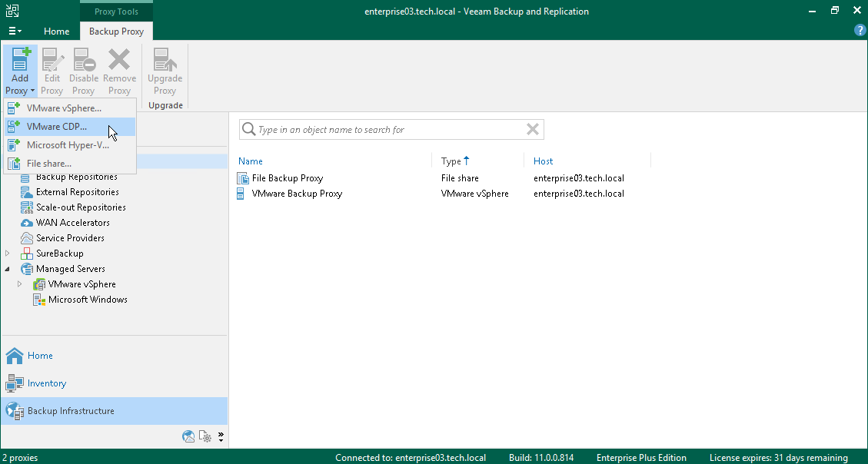The width and height of the screenshot is (868, 464).
Task: Click the Disable Proxy ribbon icon
Action: pyautogui.click(x=84, y=60)
